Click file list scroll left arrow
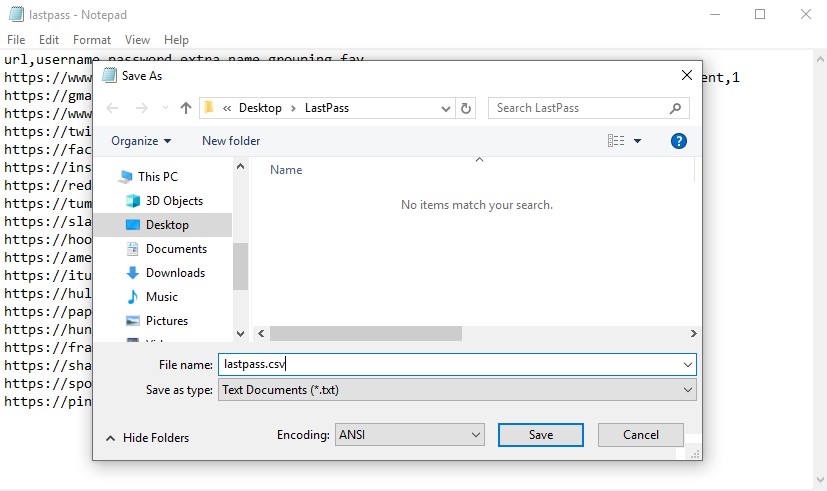This screenshot has width=827, height=491. click(x=261, y=333)
